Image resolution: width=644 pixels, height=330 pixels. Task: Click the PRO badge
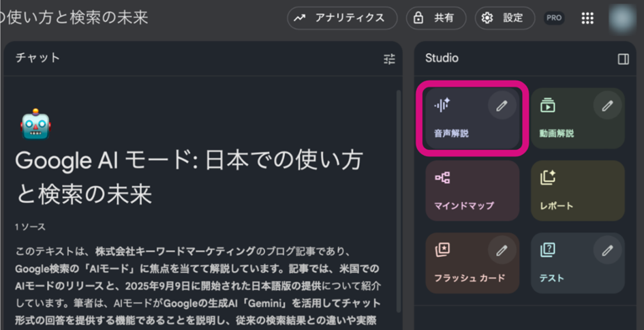(554, 18)
